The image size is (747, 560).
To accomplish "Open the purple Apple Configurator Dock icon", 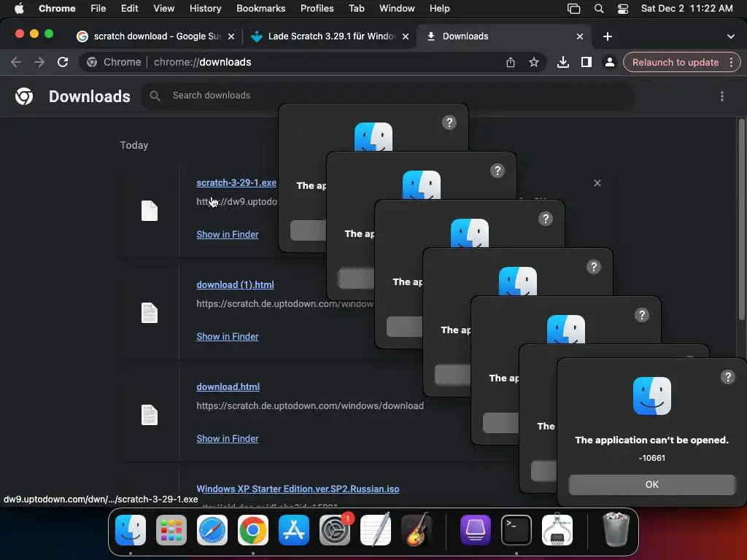I will (x=476, y=529).
